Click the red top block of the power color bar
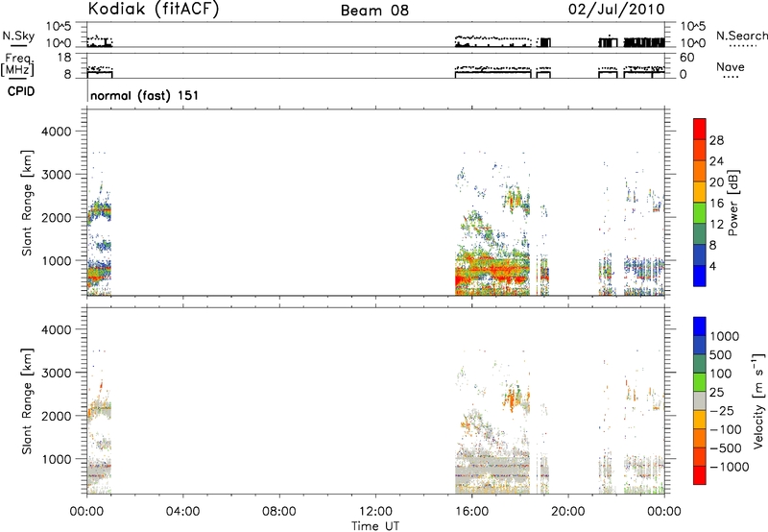The height and width of the screenshot is (532, 768). tap(700, 129)
